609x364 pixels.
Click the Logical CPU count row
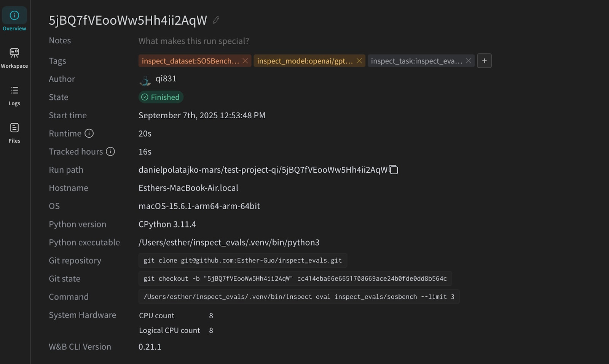[x=176, y=331]
